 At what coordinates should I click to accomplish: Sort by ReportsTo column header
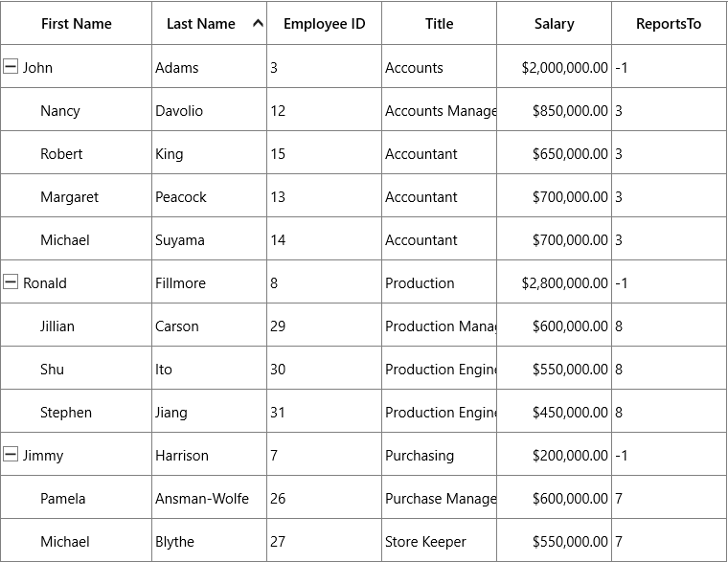[669, 23]
